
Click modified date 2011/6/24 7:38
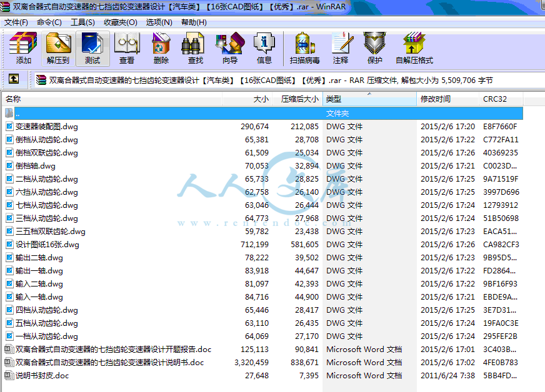coord(447,375)
